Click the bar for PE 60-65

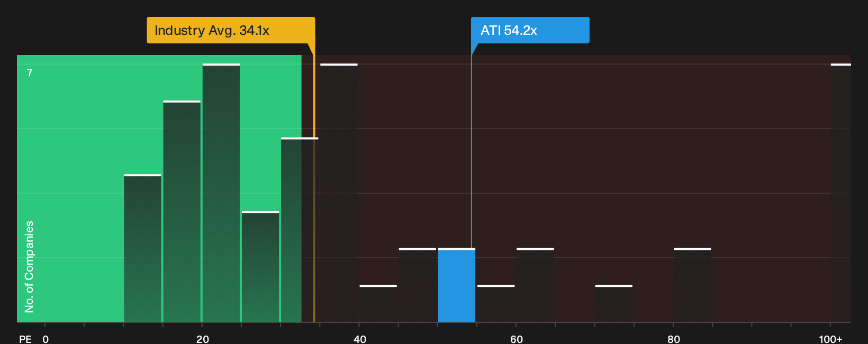(535, 285)
